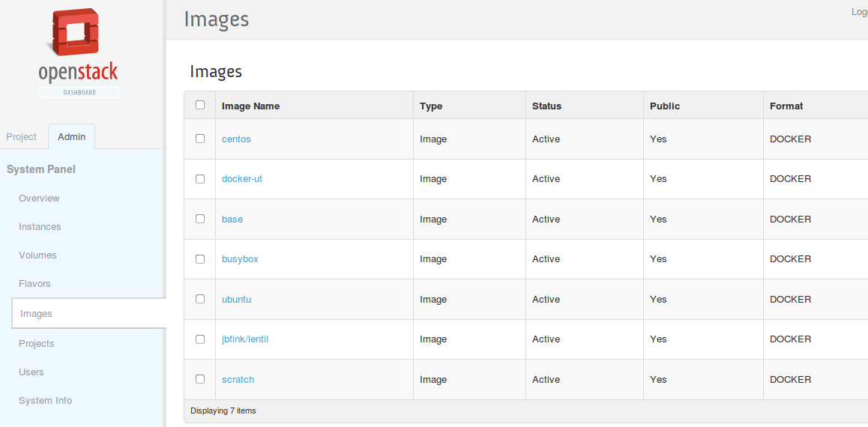Click the OpenStack dashboard logo

click(x=78, y=54)
